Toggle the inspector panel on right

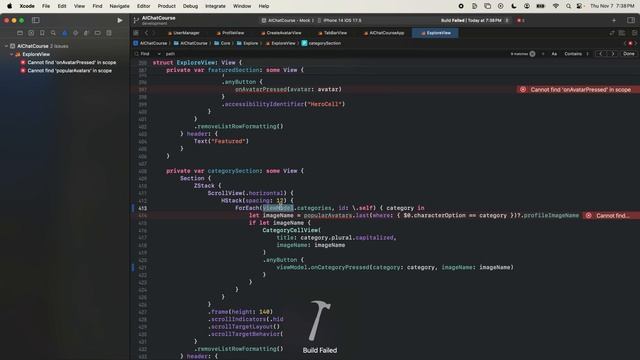click(x=631, y=20)
